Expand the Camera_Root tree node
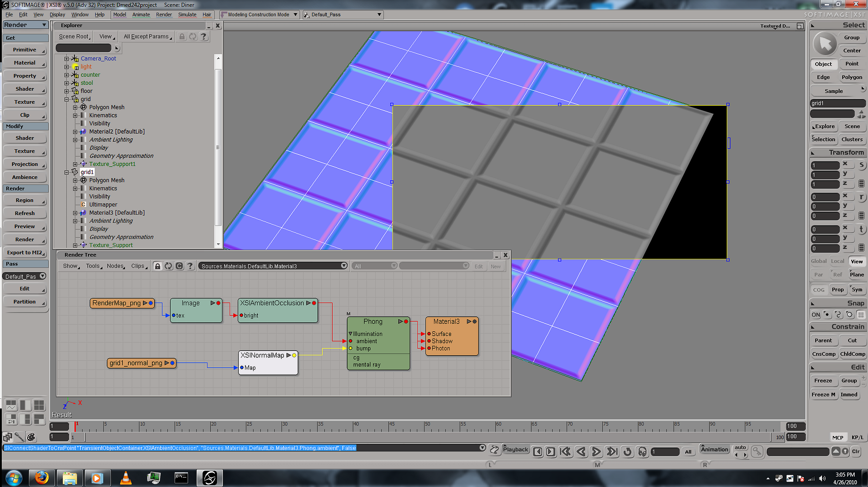The width and height of the screenshot is (868, 487). coord(66,59)
